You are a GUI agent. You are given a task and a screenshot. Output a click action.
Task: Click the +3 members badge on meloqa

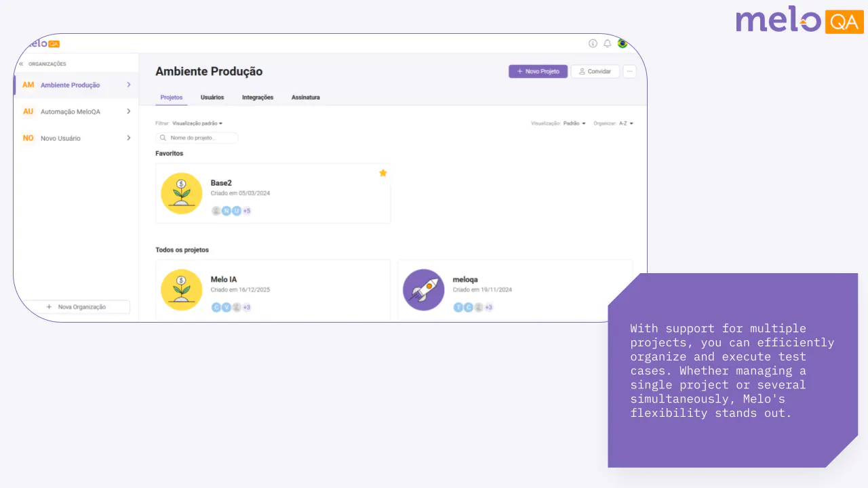click(x=489, y=308)
